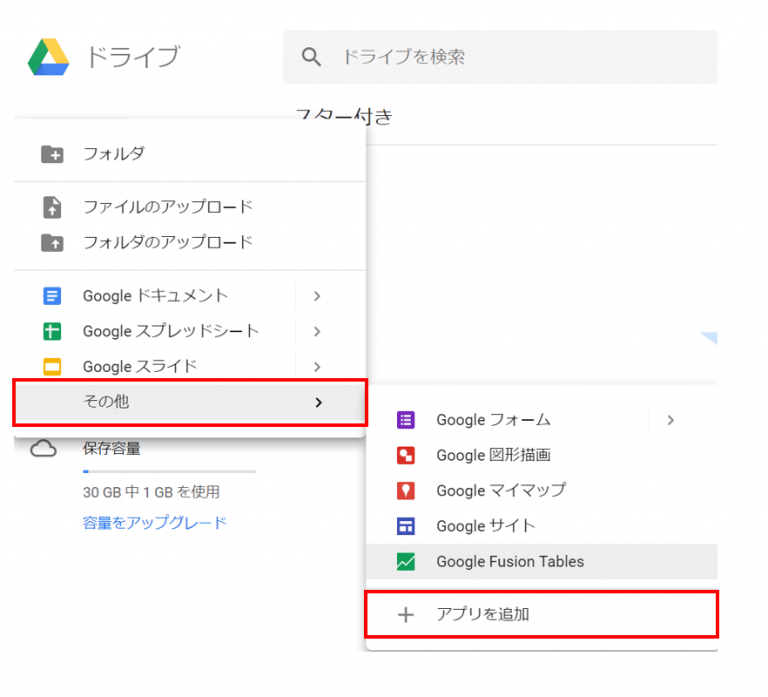The image size is (768, 697).
Task: Open the 容量をアップグレード link
Action: click(155, 523)
